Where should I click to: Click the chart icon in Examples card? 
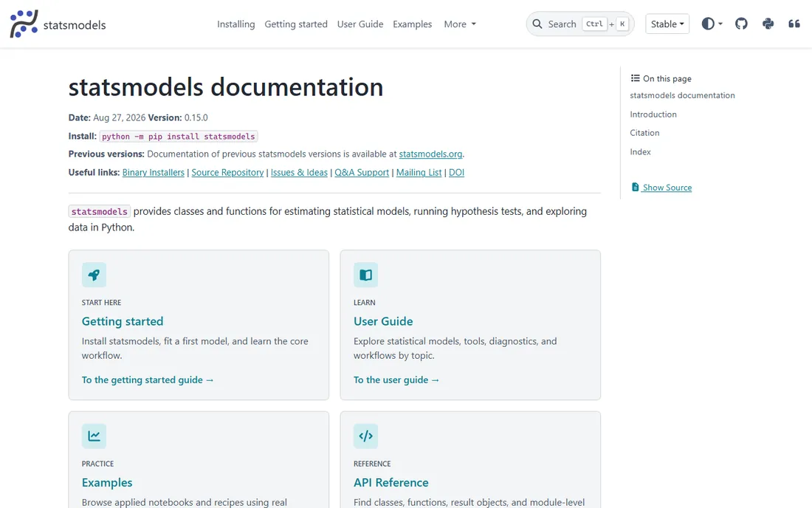point(94,436)
